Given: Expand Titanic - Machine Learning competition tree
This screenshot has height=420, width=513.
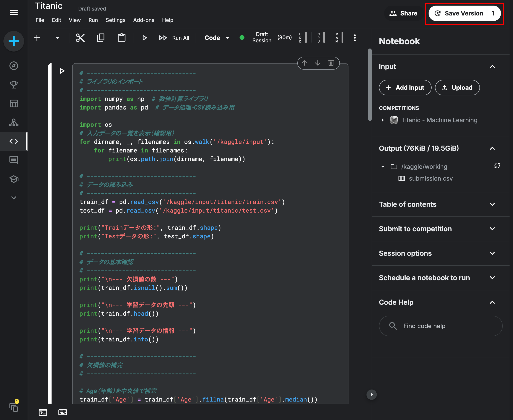Looking at the screenshot, I should pos(383,120).
